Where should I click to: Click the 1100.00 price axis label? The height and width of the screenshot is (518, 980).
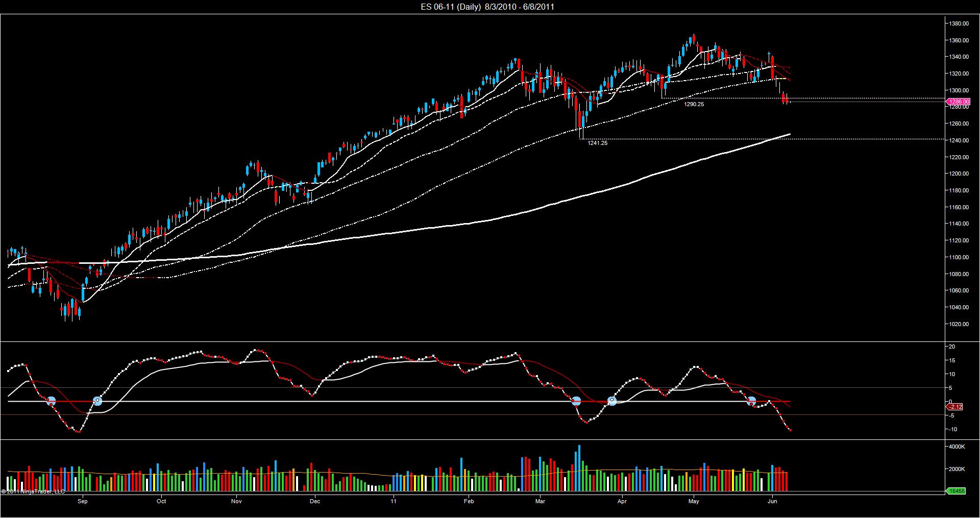pos(959,257)
